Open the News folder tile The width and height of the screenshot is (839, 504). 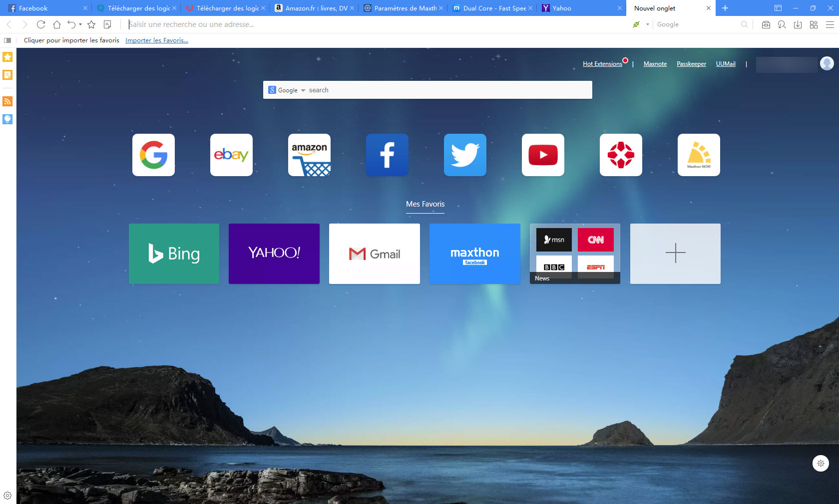[x=575, y=253]
